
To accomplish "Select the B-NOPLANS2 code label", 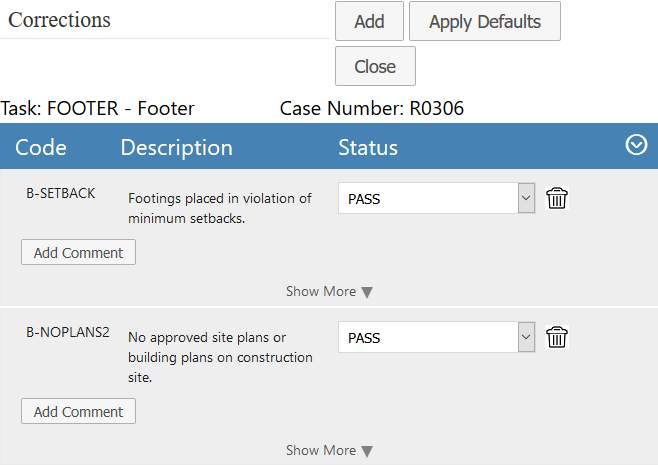I will [68, 332].
